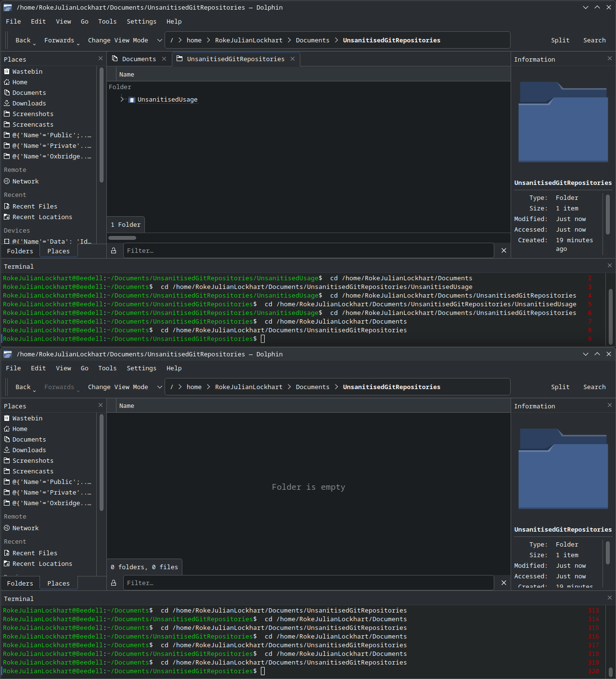Image resolution: width=616 pixels, height=679 pixels.
Task: Click the Recent Files icon in the bottom window
Action: pos(7,553)
